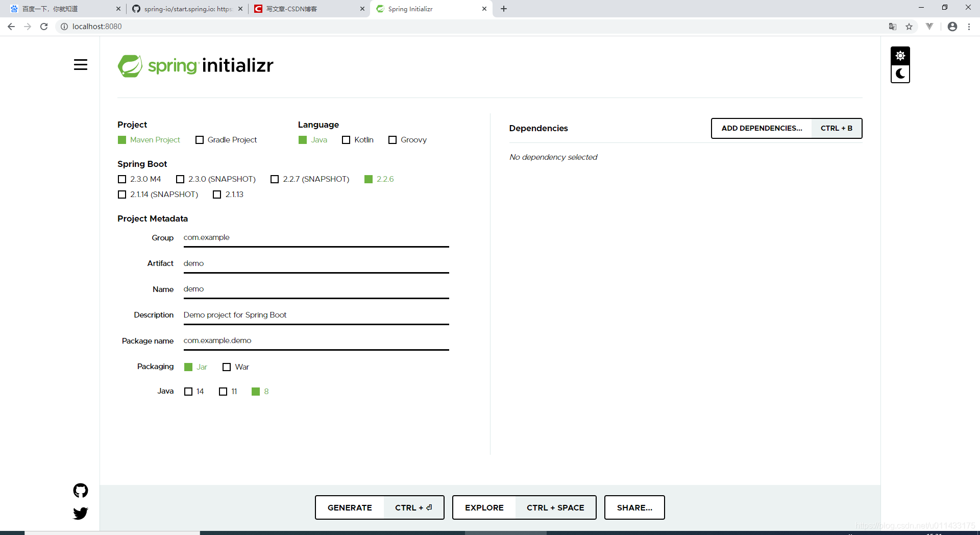Go back in browser history
The height and width of the screenshot is (535, 980).
[x=11, y=27]
